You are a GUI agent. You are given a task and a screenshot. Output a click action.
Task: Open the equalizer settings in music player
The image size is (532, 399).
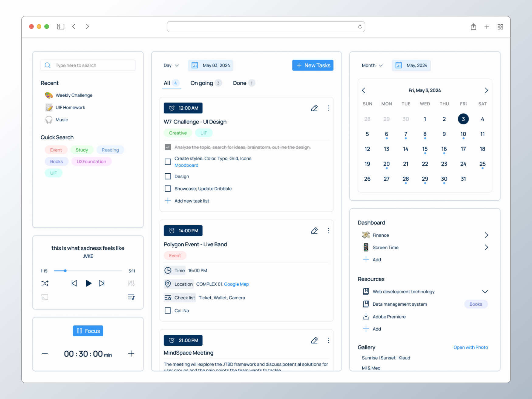131,283
